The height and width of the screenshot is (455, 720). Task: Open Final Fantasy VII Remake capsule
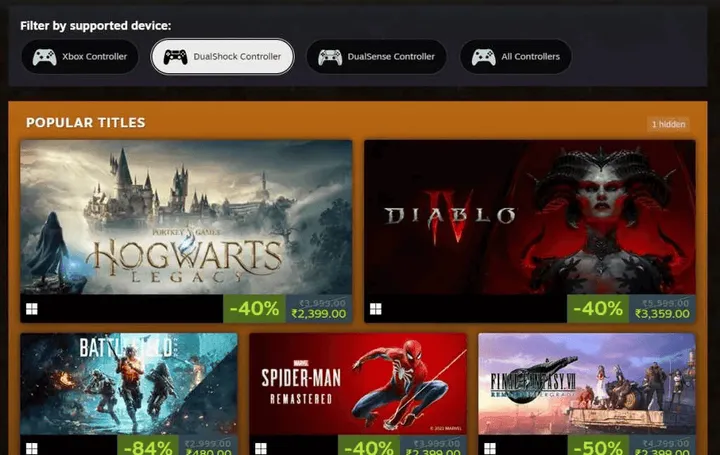(x=587, y=384)
